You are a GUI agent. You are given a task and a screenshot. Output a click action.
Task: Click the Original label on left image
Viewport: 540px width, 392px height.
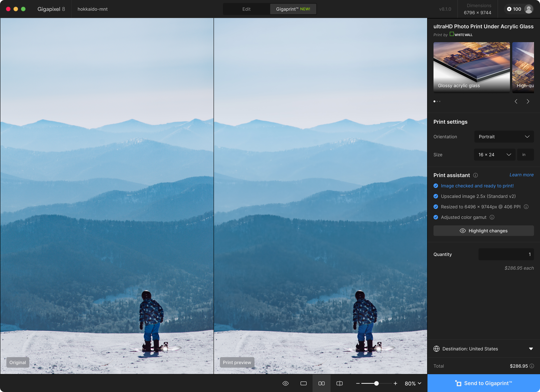pos(18,362)
